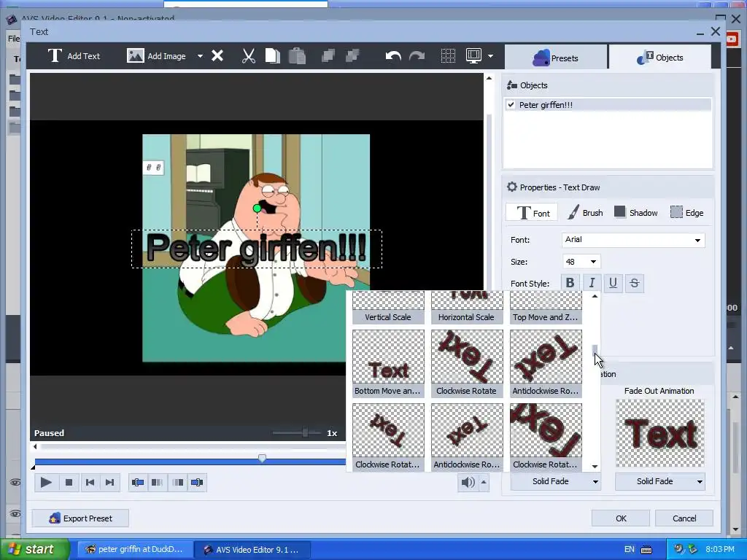Viewport: 747px width, 560px height.
Task: Click the EN language indicator
Action: point(630,550)
